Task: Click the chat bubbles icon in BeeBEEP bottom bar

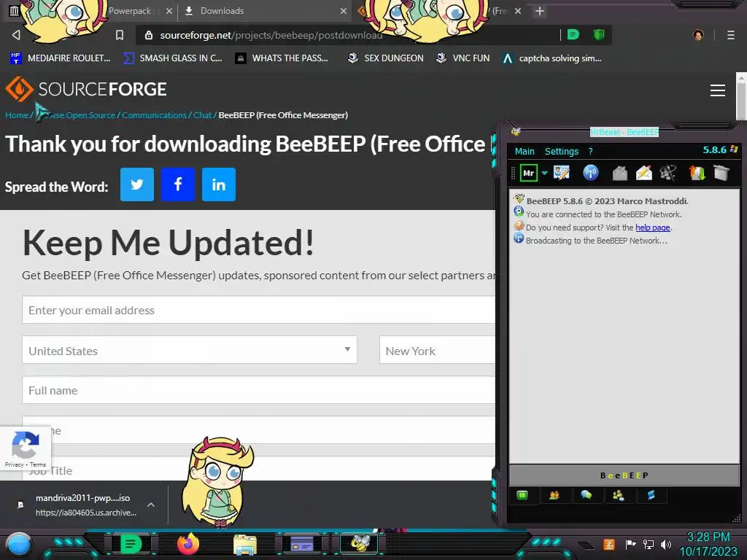Action: pyautogui.click(x=586, y=495)
